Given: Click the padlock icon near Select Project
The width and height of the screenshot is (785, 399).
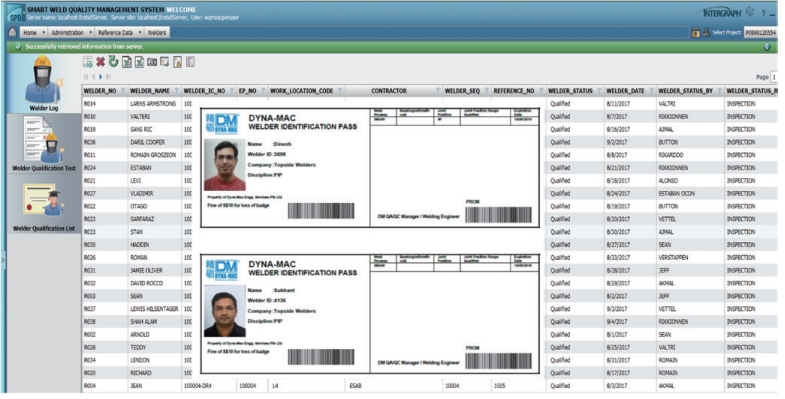Looking at the screenshot, I should (695, 33).
